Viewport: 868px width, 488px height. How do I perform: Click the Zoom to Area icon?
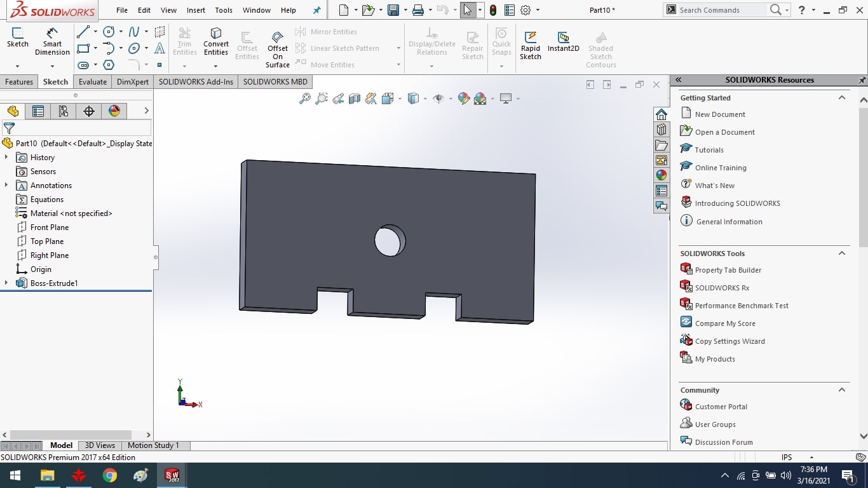(x=322, y=98)
